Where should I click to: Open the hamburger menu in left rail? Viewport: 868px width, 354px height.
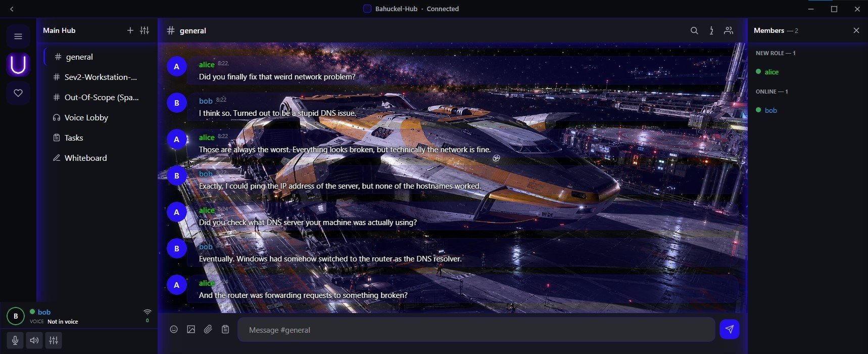(x=18, y=36)
